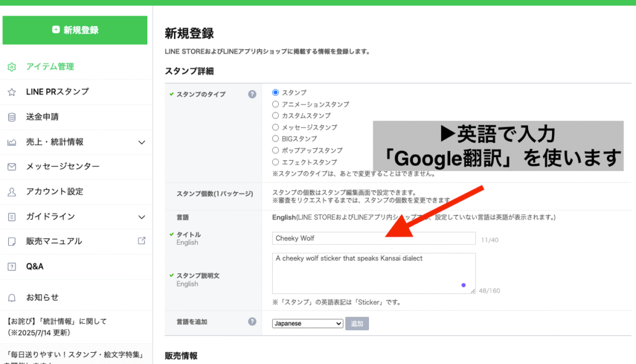636x364 pixels.
Task: Select the メッセージスタンプ radio button
Action: tap(275, 127)
